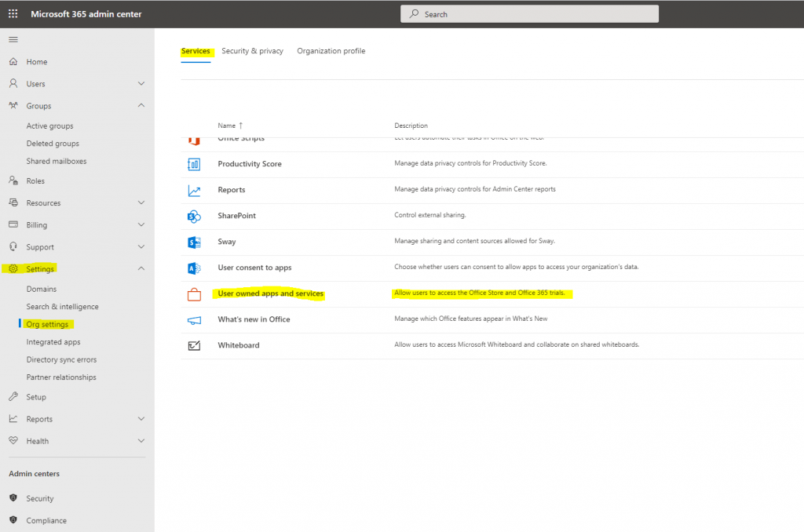
Task: Click the Reports chart icon in sidebar
Action: [x=13, y=419]
